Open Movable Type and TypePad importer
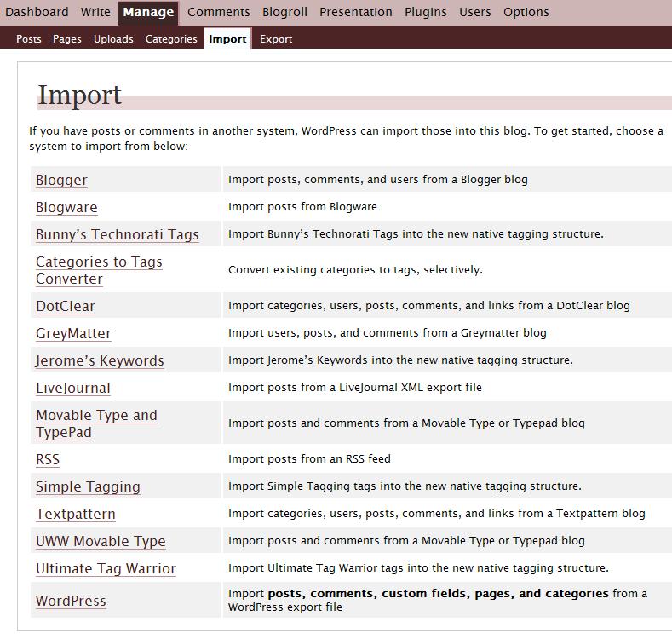Image resolution: width=672 pixels, height=639 pixels. click(97, 423)
